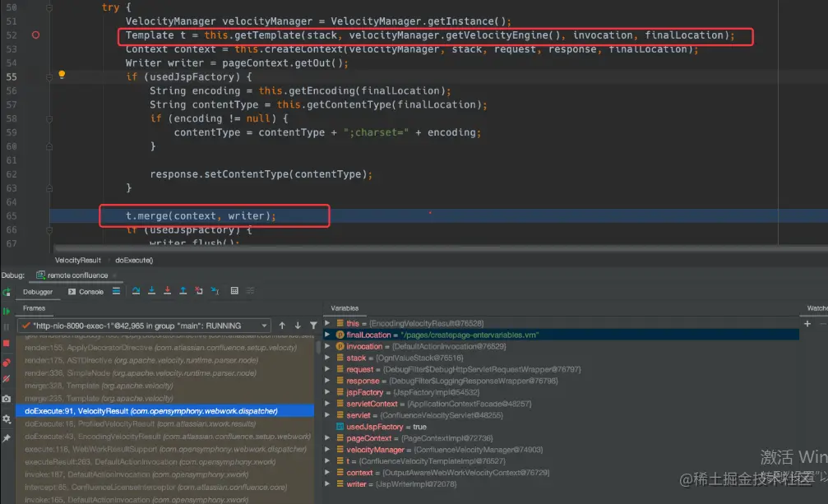Click the VelocityResult breadcrumb
828x504 pixels.
[77, 260]
